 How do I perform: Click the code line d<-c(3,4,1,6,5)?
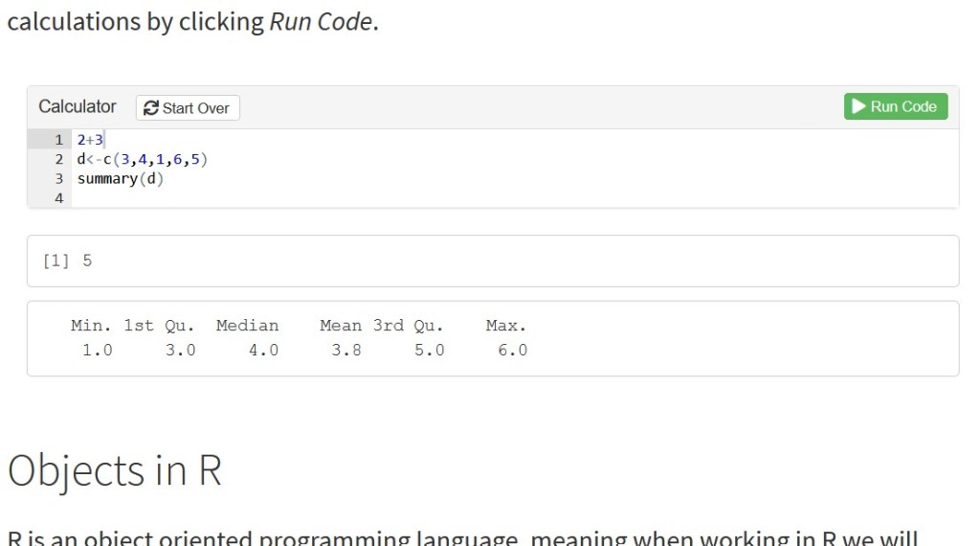[x=142, y=159]
